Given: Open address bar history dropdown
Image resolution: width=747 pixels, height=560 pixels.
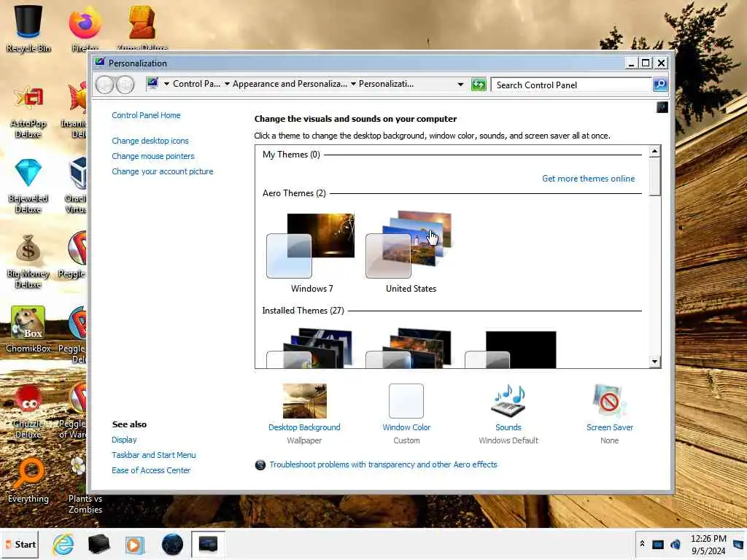Looking at the screenshot, I should pyautogui.click(x=461, y=85).
